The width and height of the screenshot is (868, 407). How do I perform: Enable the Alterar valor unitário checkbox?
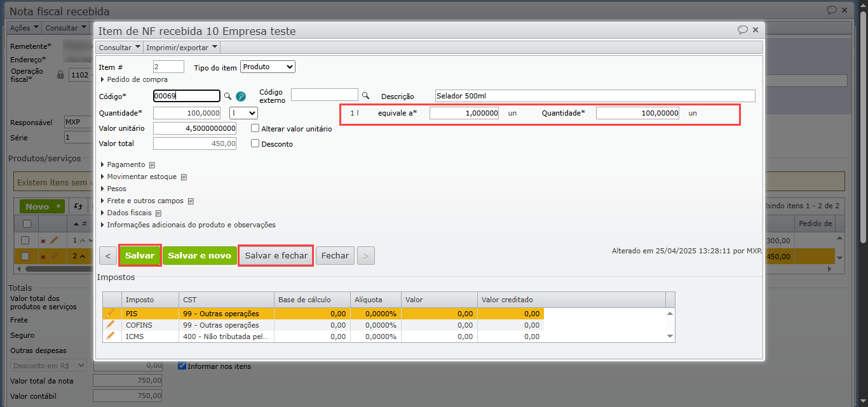pos(255,128)
